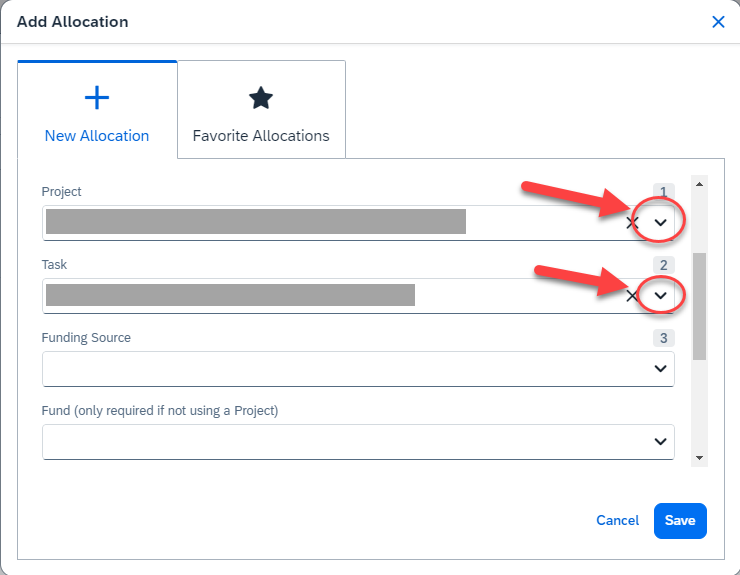Expand the Task dropdown chevron

pyautogui.click(x=660, y=296)
